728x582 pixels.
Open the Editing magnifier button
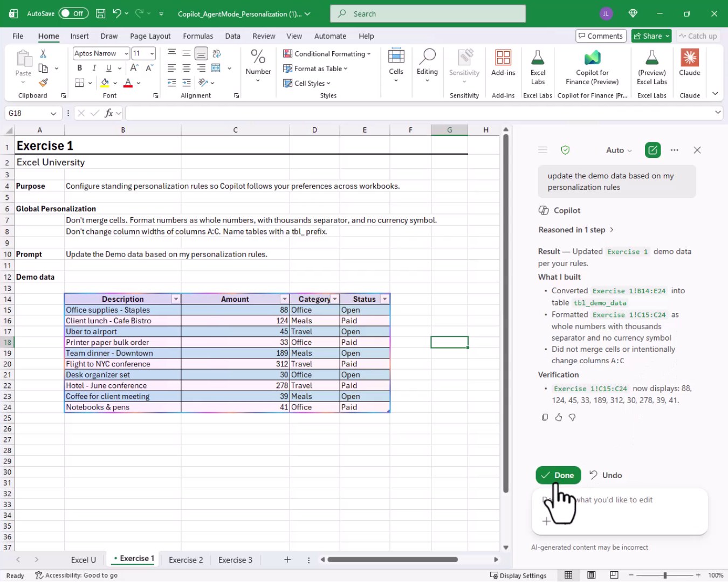pos(427,65)
